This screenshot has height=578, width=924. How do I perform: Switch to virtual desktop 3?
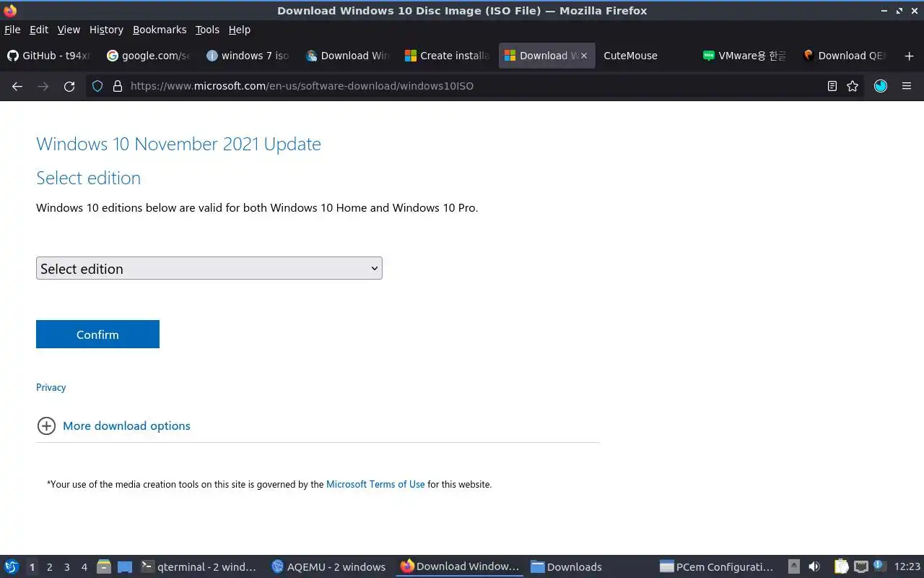(x=66, y=567)
